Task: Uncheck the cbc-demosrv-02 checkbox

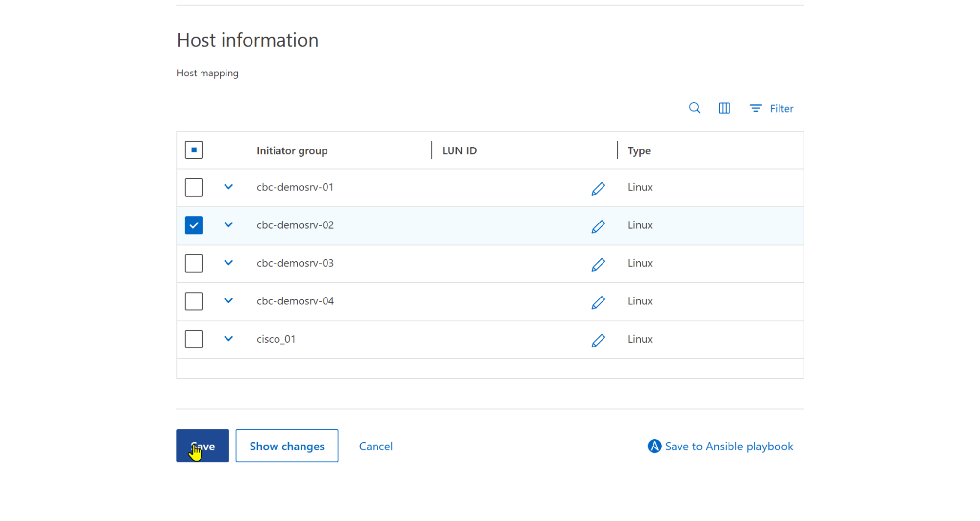Action: (194, 225)
